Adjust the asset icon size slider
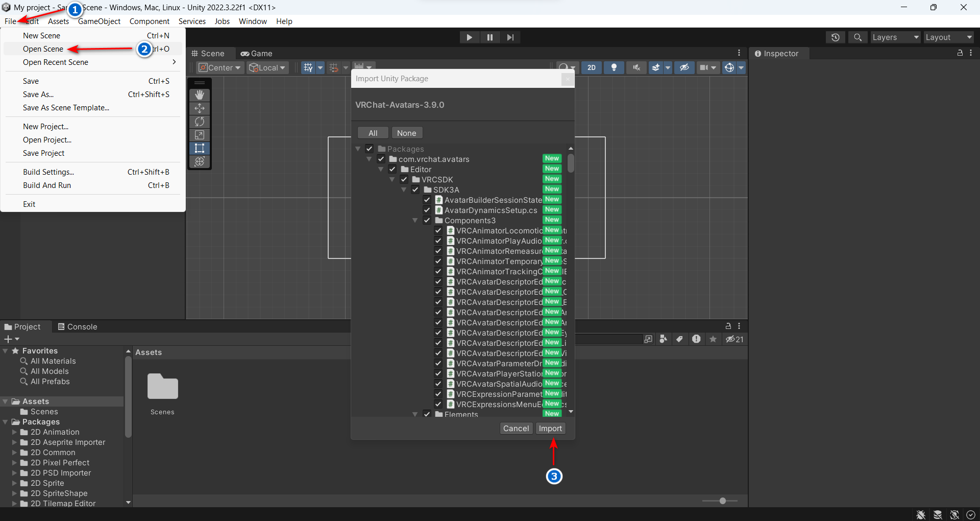 click(722, 501)
